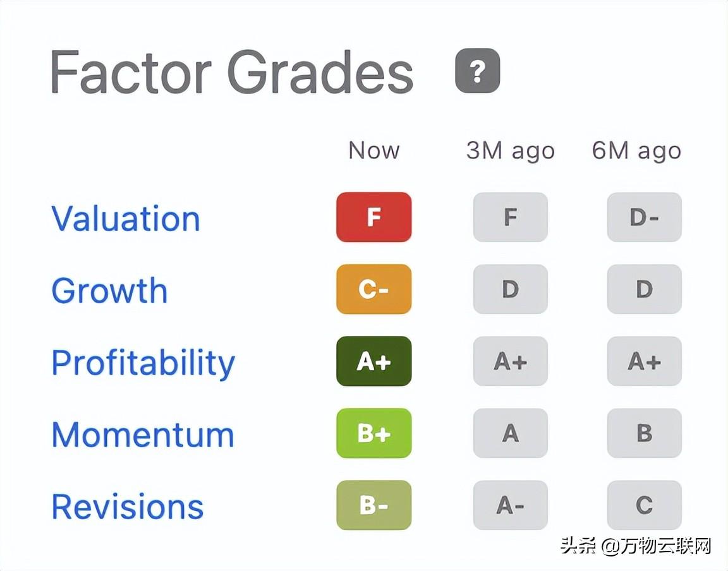The image size is (728, 571).
Task: Open the Profitability factor link
Action: click(143, 363)
